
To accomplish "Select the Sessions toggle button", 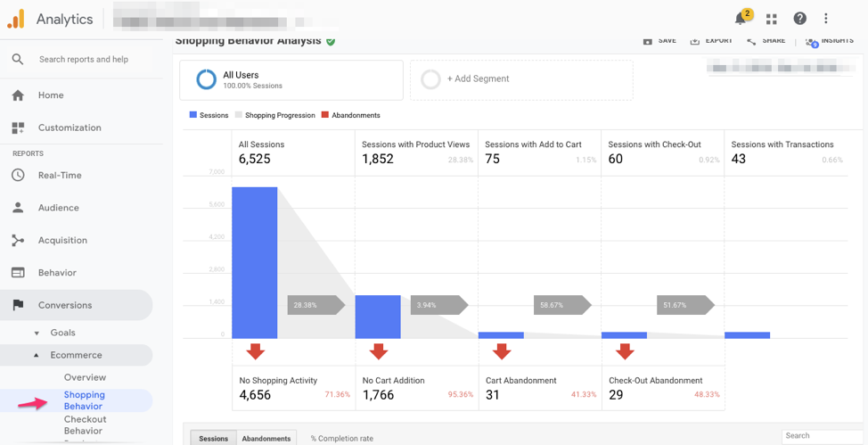I will point(213,438).
